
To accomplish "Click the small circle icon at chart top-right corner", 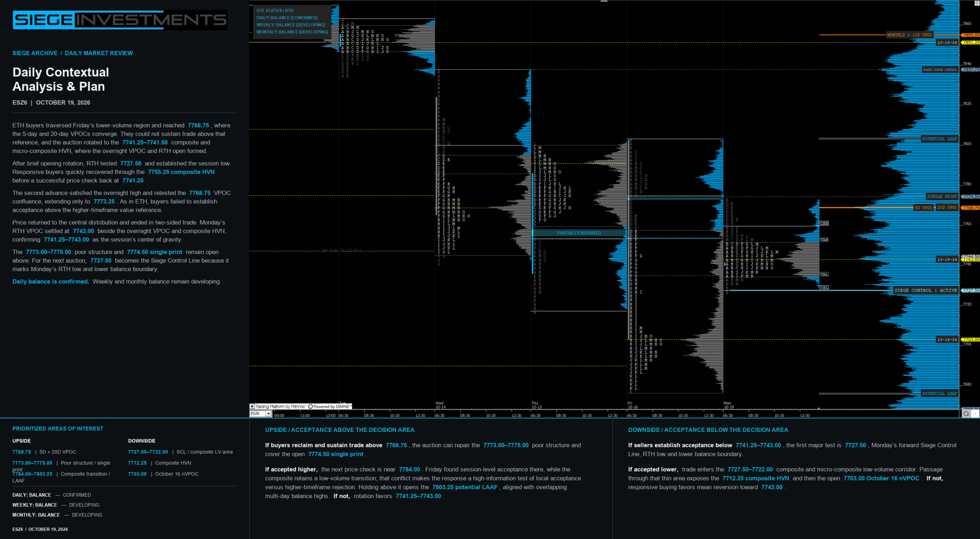I will point(977,3).
